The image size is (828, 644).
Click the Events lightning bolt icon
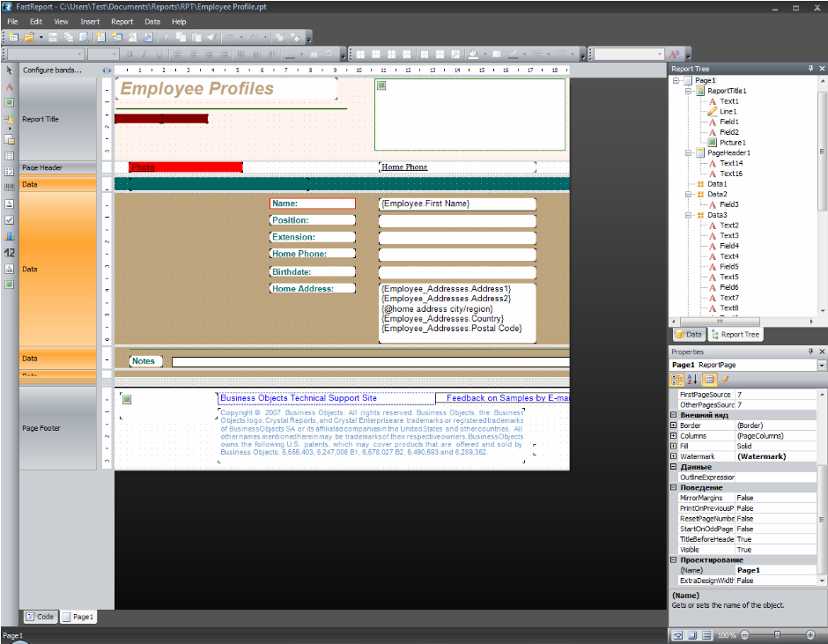(726, 379)
